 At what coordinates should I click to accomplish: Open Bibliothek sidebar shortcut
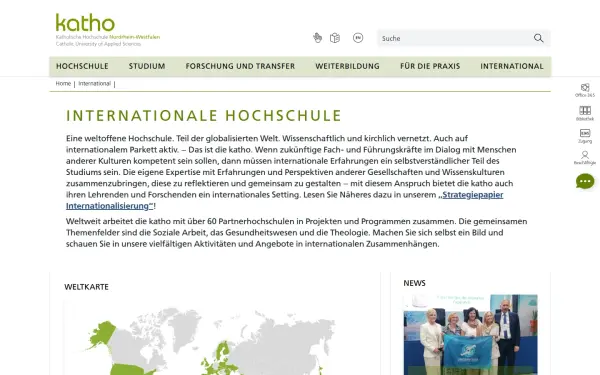(585, 114)
